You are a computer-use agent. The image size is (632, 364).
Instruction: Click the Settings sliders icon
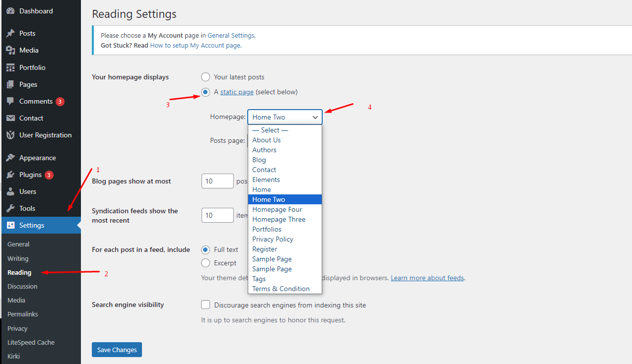10,225
